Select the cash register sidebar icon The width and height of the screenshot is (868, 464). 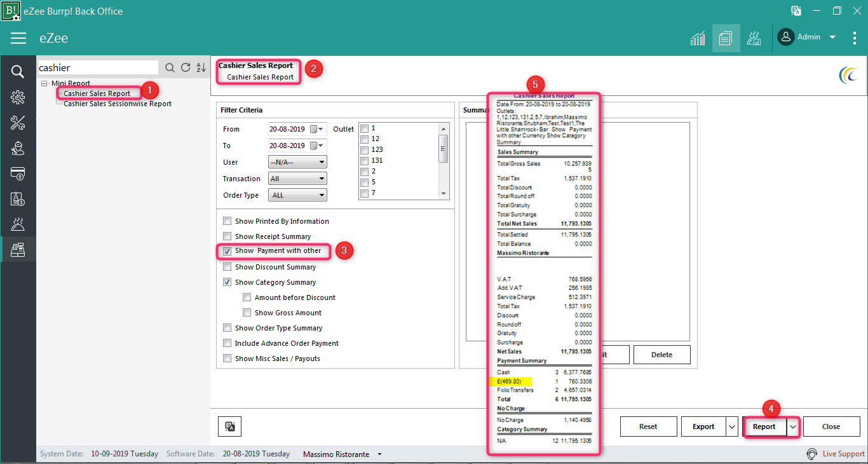click(x=18, y=249)
